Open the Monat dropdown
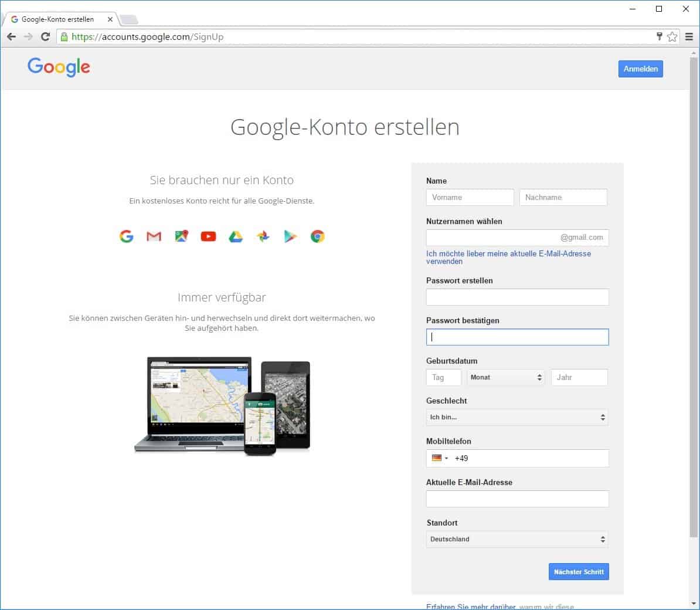 pos(506,377)
